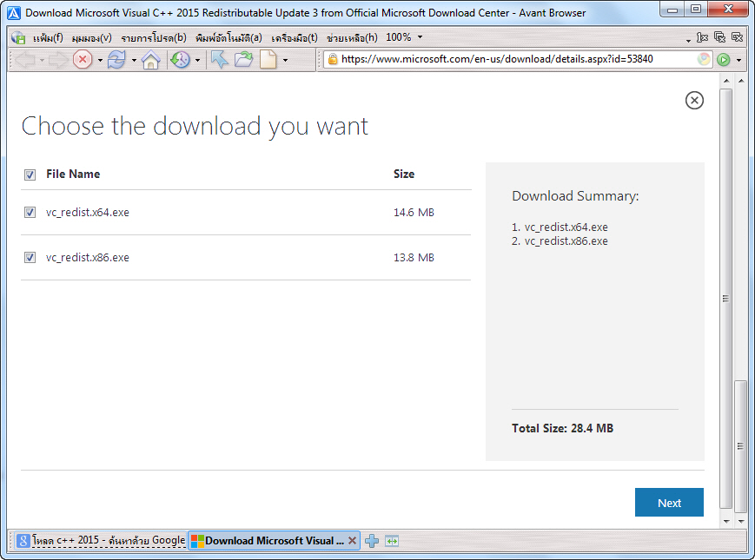The height and width of the screenshot is (560, 755).
Task: Click the Google favicon on the first tab
Action: [x=23, y=541]
